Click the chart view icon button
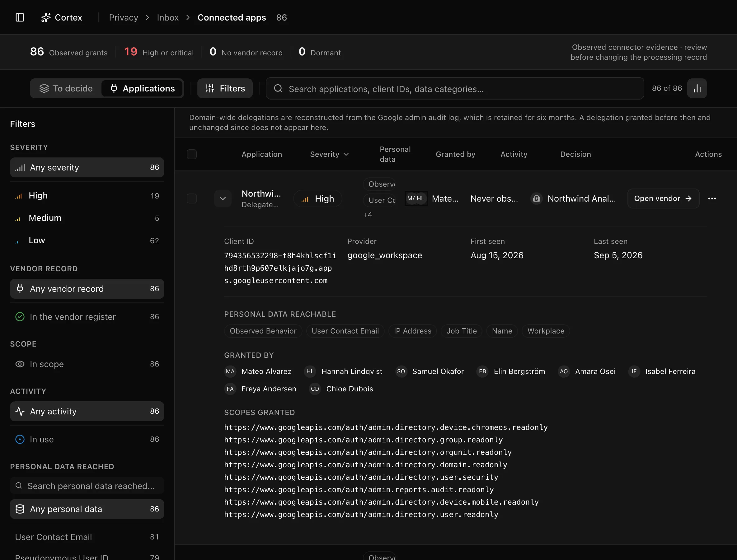The width and height of the screenshot is (737, 560). (x=697, y=88)
